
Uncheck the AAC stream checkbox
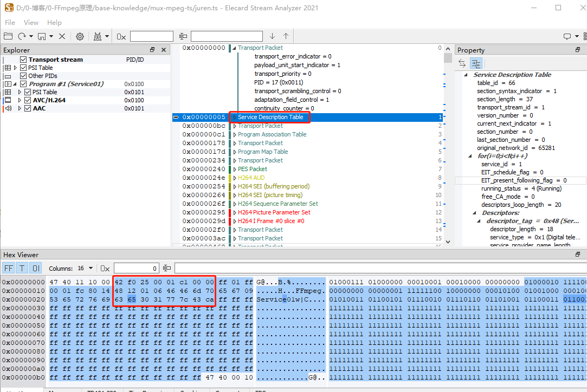pyautogui.click(x=28, y=108)
